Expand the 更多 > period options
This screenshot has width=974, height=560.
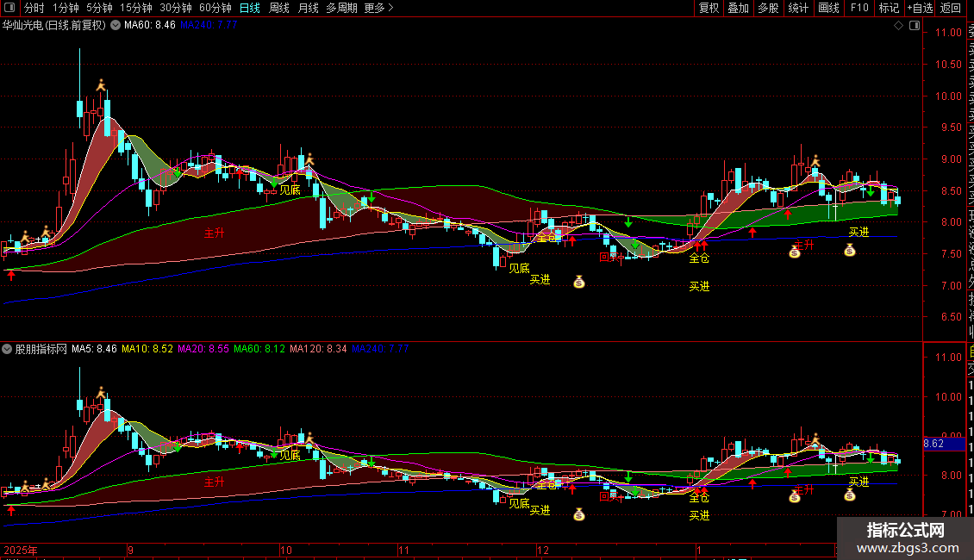coord(378,8)
